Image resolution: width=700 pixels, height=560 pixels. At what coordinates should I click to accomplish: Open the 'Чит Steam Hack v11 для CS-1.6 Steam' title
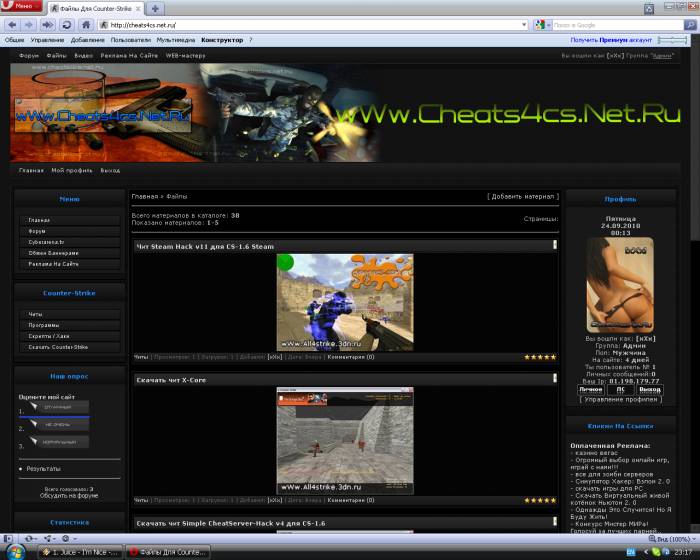(205, 247)
